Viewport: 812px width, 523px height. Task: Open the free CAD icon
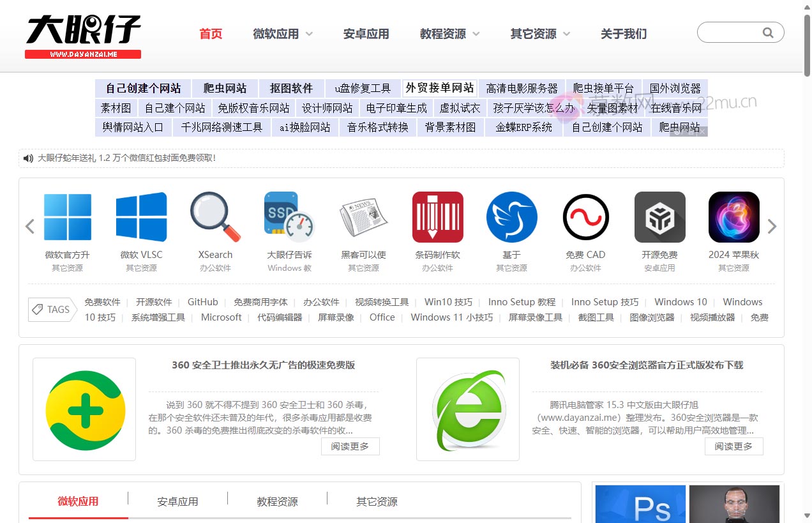pos(585,217)
